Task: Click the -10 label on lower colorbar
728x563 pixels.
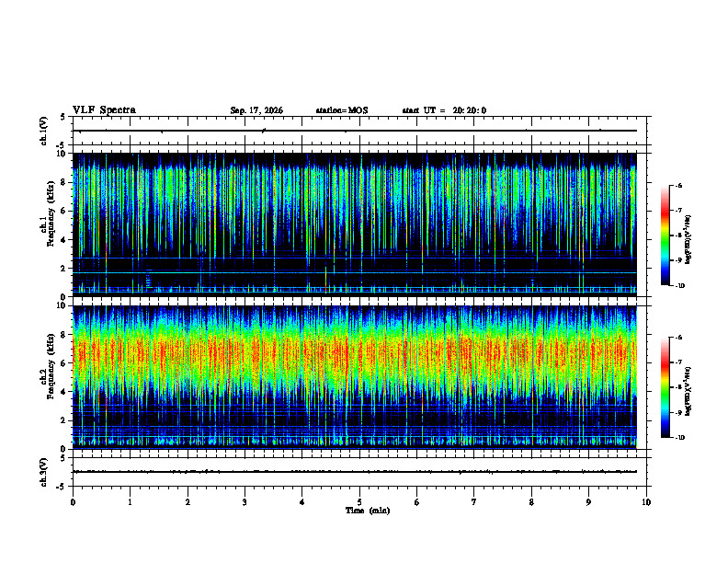Action: (680, 437)
